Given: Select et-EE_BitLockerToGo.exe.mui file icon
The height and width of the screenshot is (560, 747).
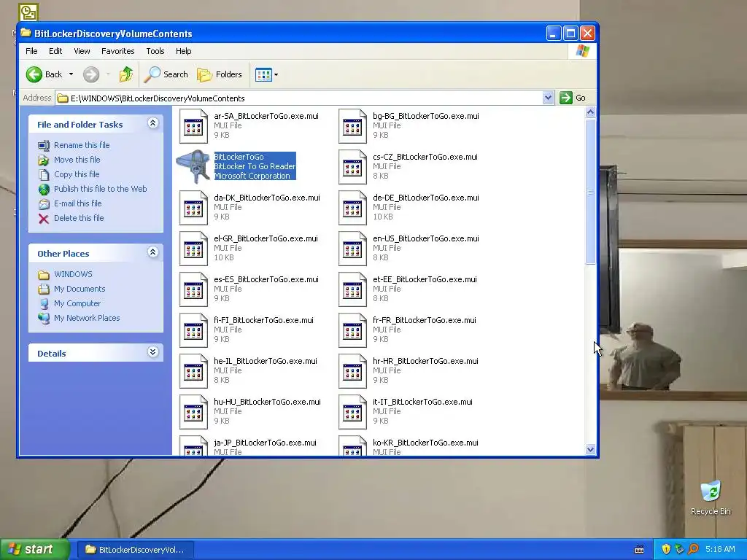Looking at the screenshot, I should point(352,289).
